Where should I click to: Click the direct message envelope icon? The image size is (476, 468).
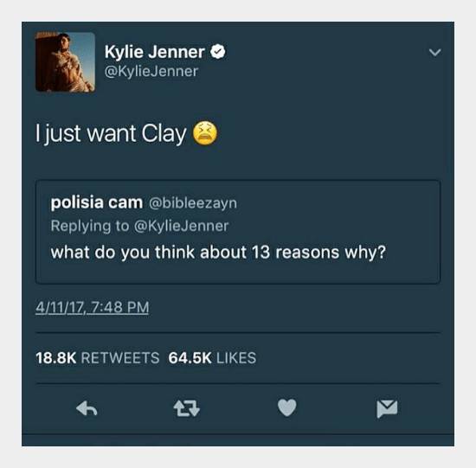tap(387, 408)
